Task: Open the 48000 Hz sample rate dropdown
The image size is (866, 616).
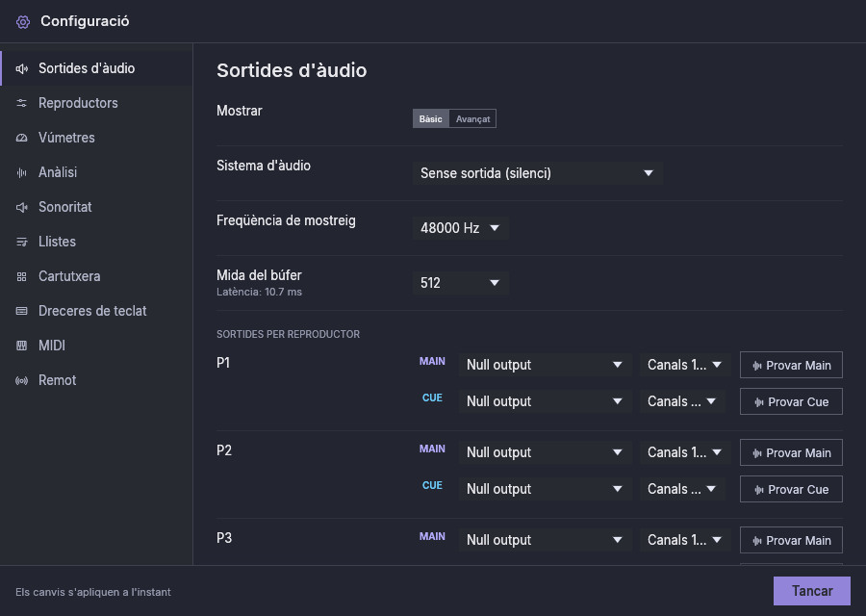Action: (x=460, y=227)
